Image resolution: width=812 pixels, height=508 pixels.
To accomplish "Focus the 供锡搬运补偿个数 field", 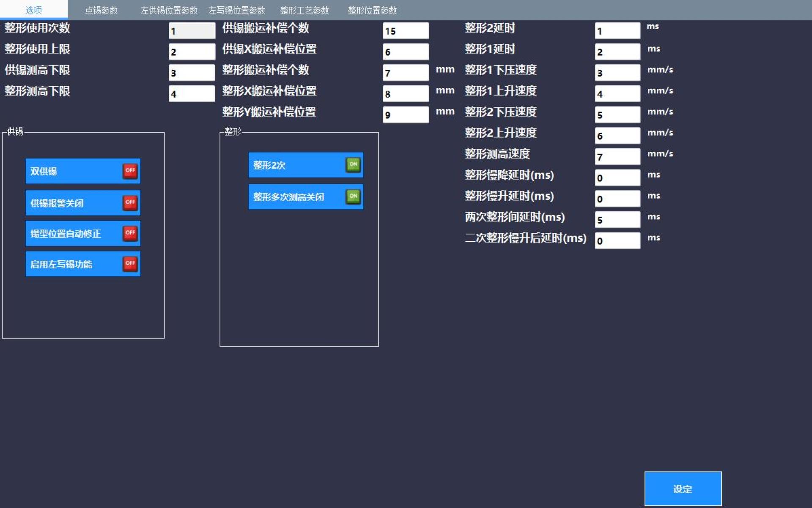I will point(406,30).
